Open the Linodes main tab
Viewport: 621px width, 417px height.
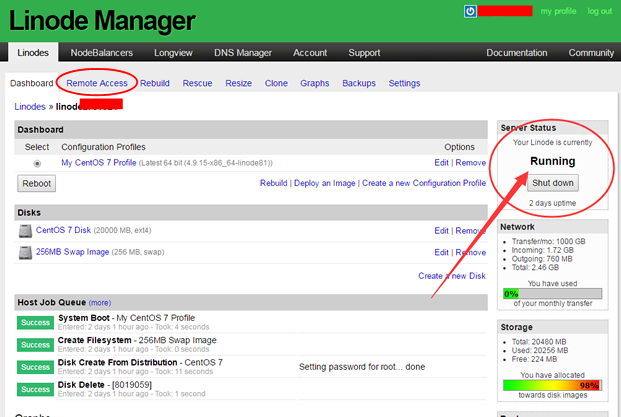click(x=33, y=53)
